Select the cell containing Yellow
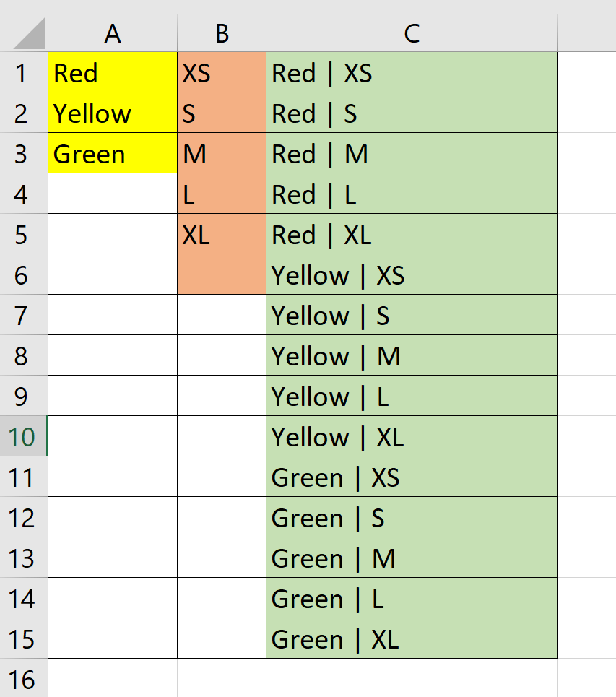Image resolution: width=616 pixels, height=697 pixels. point(112,113)
